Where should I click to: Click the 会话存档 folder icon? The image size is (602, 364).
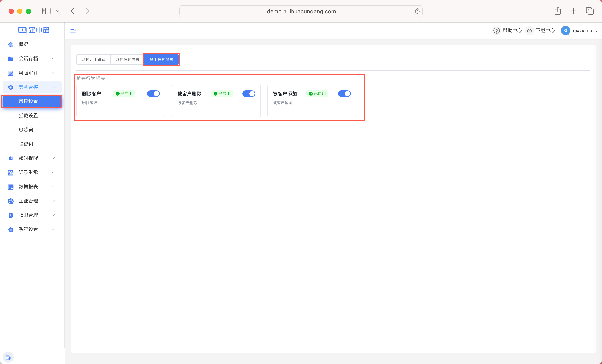tap(11, 59)
